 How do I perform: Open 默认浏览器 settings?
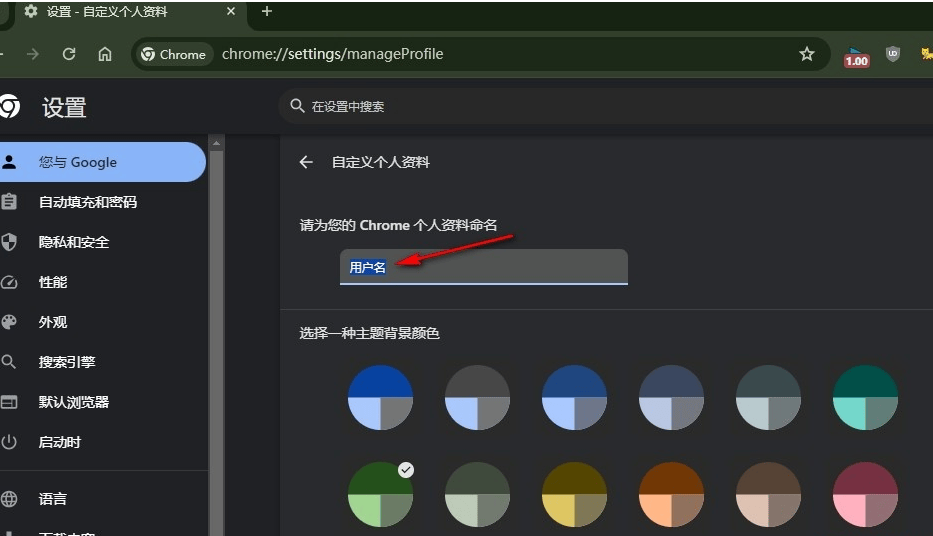point(74,402)
